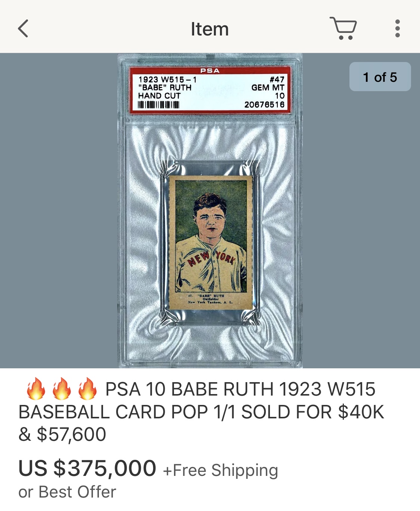Go back using the left arrow
420x511 pixels.
pos(23,29)
